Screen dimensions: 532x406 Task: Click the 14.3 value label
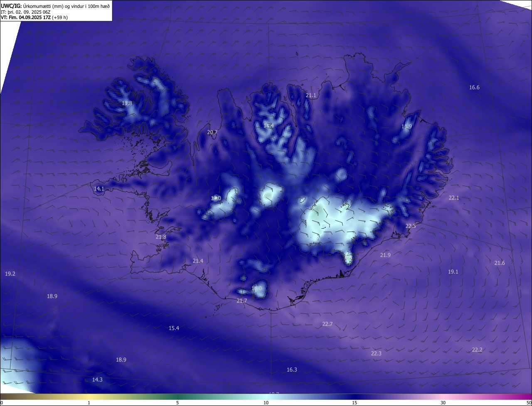(97, 379)
